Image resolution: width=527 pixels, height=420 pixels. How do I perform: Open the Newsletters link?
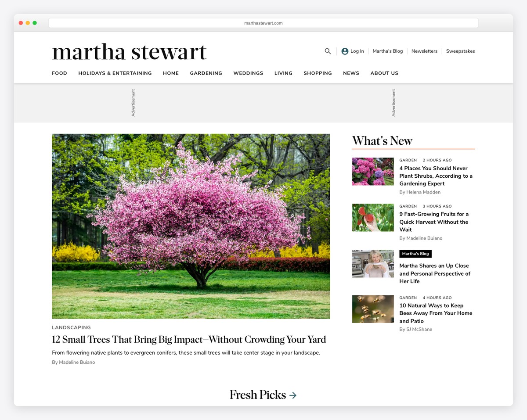(424, 51)
